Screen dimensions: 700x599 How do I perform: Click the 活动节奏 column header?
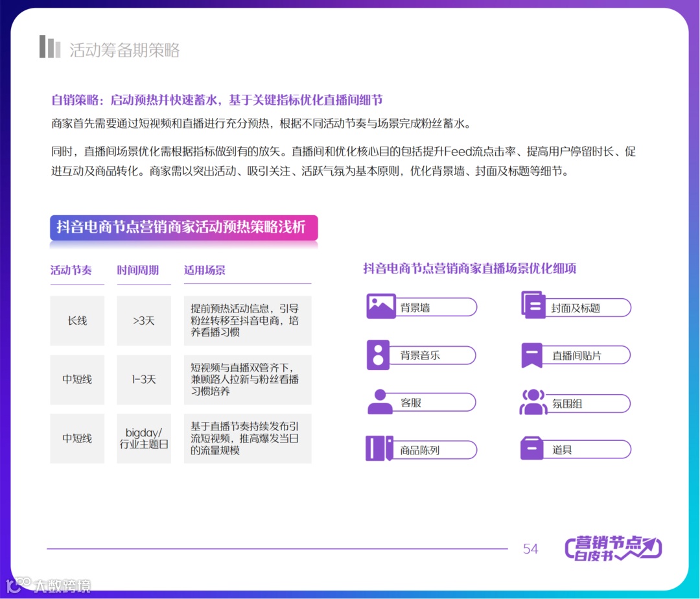click(71, 270)
